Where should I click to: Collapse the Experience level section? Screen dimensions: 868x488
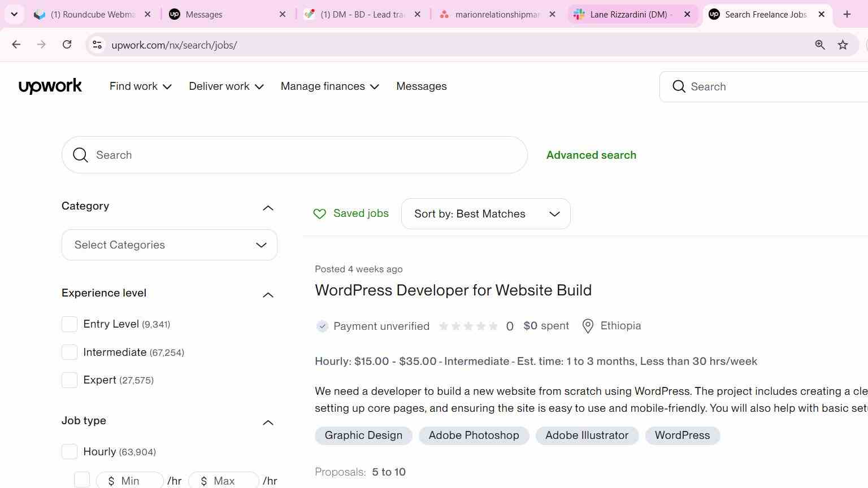pos(268,295)
